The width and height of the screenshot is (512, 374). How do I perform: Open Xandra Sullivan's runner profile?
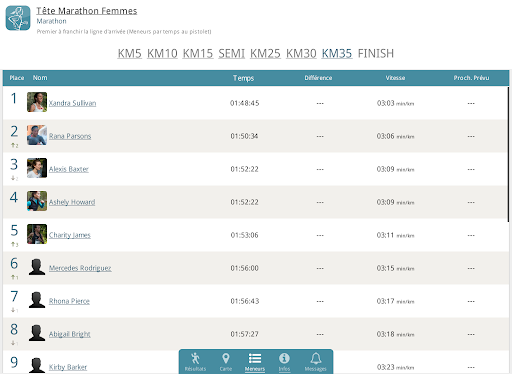[72, 103]
